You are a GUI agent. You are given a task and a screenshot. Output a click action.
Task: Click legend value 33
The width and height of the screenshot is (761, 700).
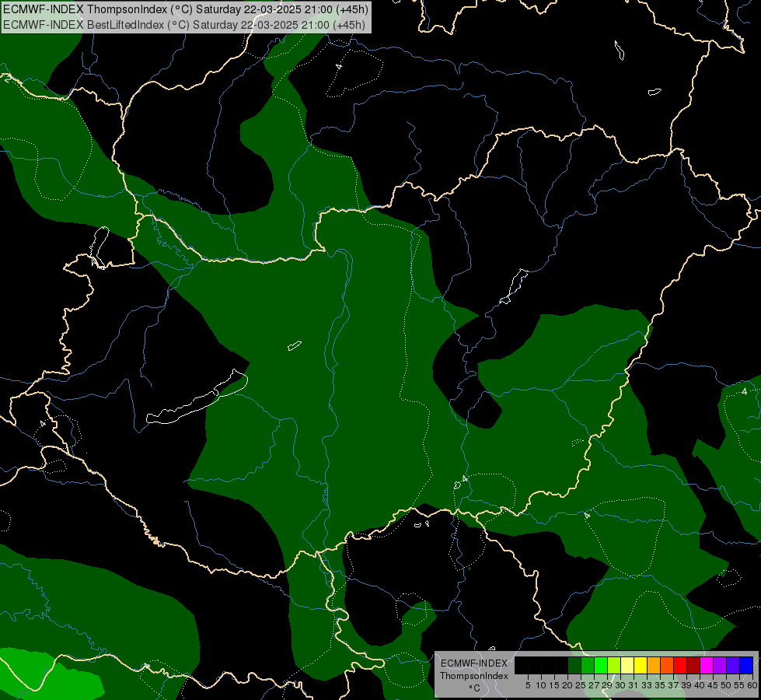click(647, 685)
